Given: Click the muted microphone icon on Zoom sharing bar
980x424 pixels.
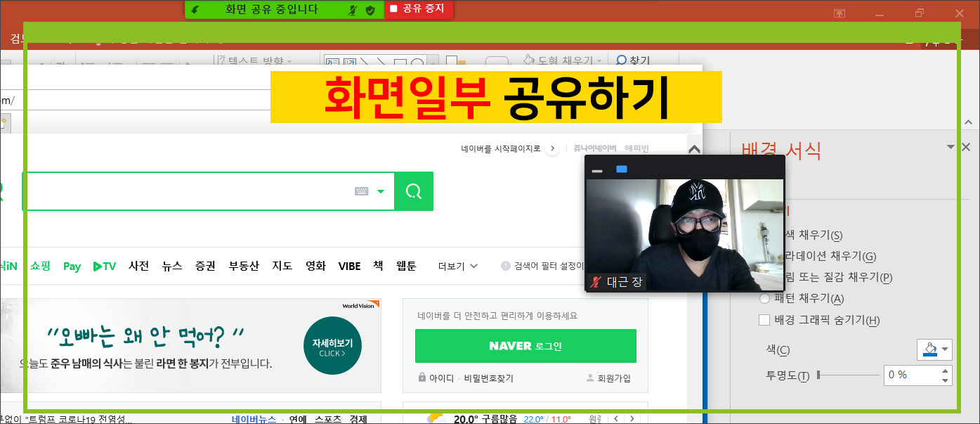Looking at the screenshot, I should pyautogui.click(x=353, y=9).
